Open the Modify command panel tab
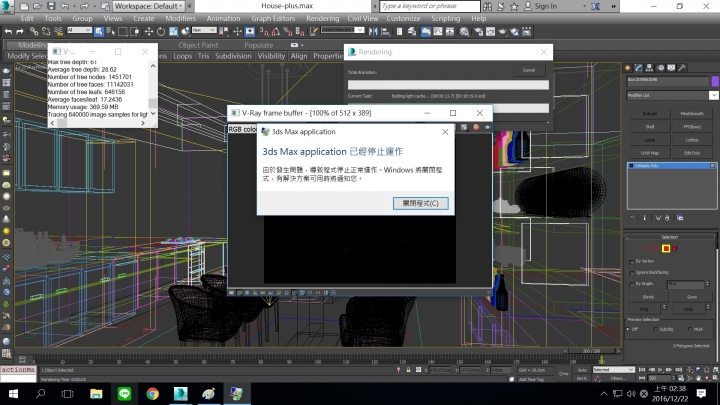Screen dimensions: 720x405 tap(639, 68)
